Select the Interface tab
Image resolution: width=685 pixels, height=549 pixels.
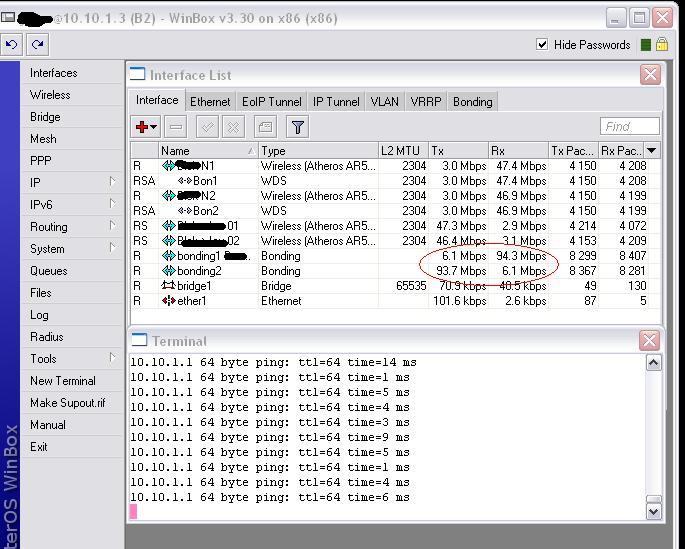(157, 100)
